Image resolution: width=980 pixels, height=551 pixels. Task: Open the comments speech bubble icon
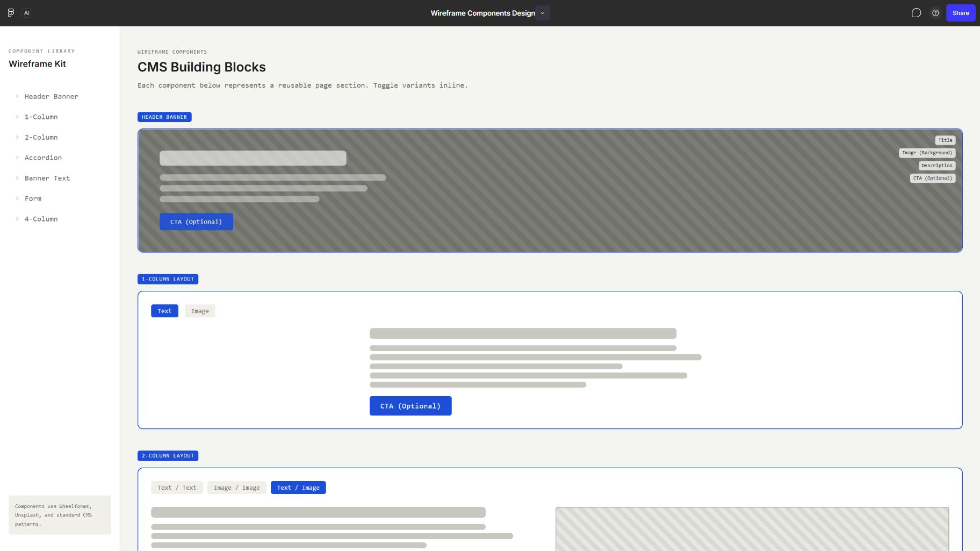point(917,13)
